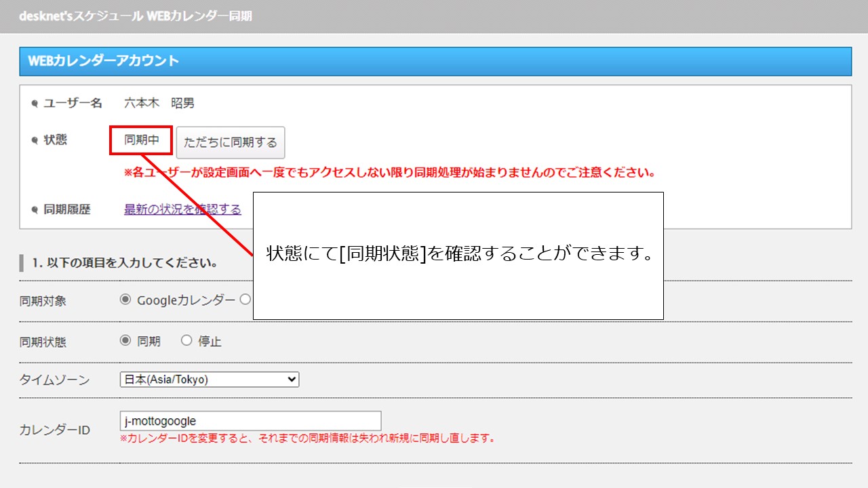Select the Googleカレンダー radio button
Screen dimensions: 868x488
125,300
